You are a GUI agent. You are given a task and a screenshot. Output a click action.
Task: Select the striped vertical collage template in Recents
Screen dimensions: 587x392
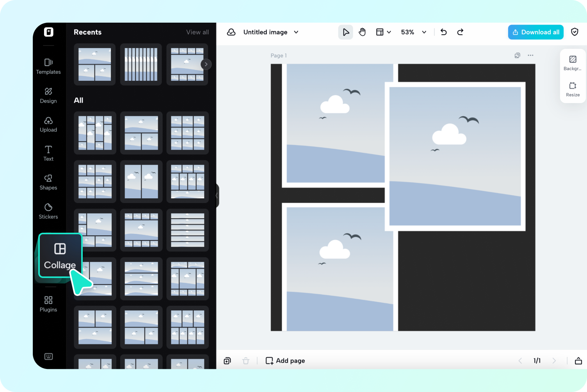tap(141, 64)
